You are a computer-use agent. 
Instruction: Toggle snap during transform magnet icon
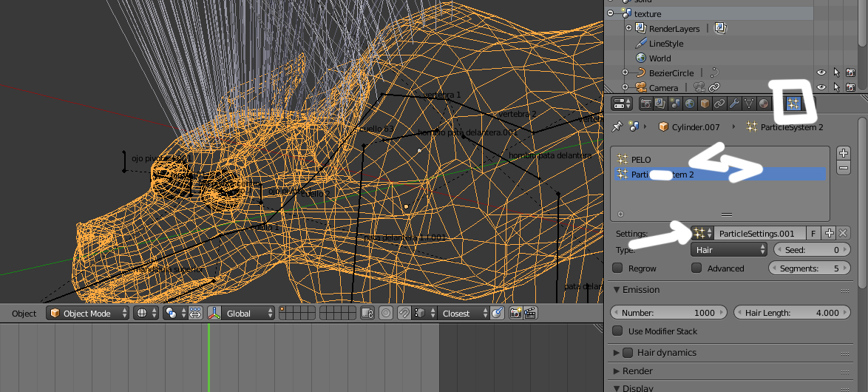pyautogui.click(x=404, y=314)
